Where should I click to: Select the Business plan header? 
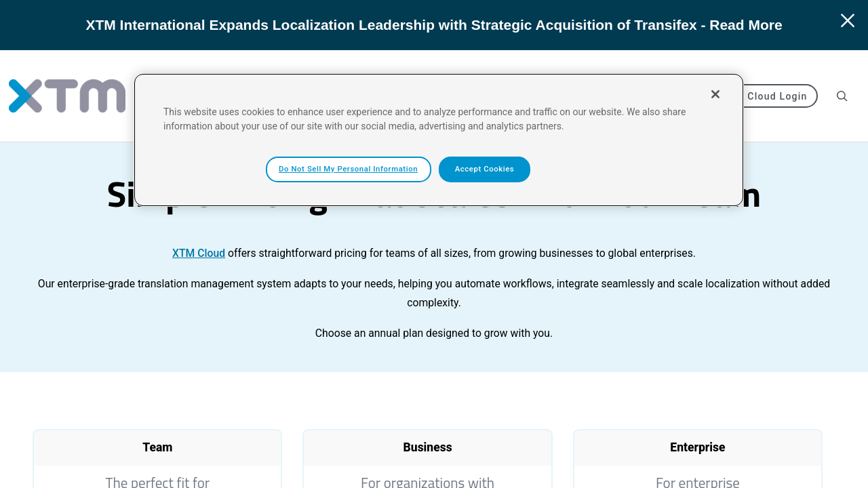tap(427, 447)
